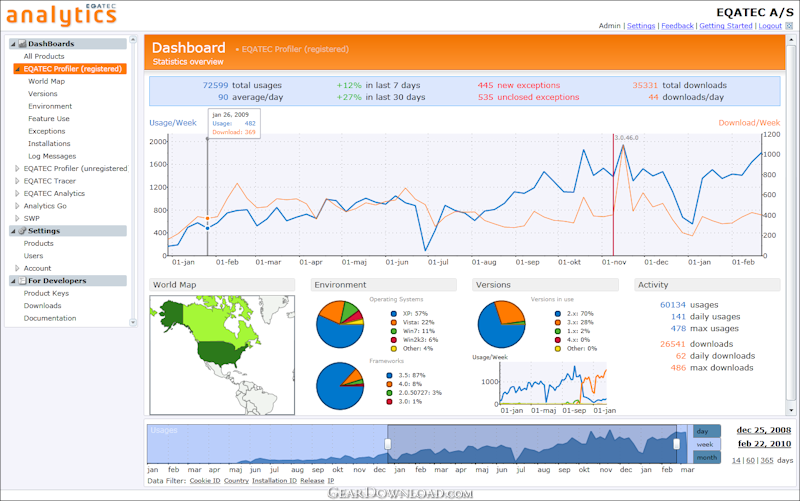Filter data by Cookie ID

point(205,481)
